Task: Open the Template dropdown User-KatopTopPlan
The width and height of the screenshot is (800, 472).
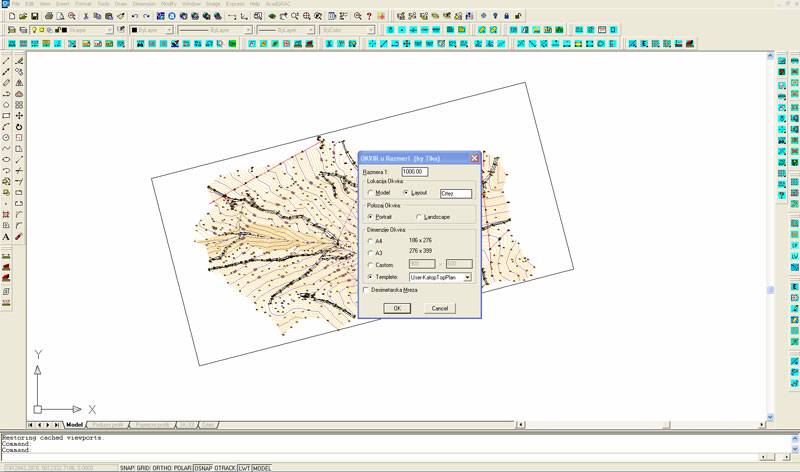Action: [x=439, y=276]
